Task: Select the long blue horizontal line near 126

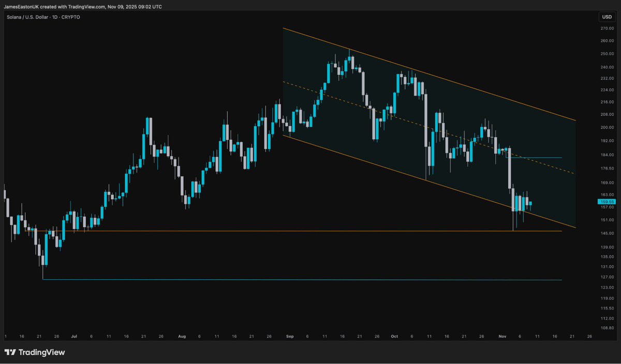Action: point(310,280)
